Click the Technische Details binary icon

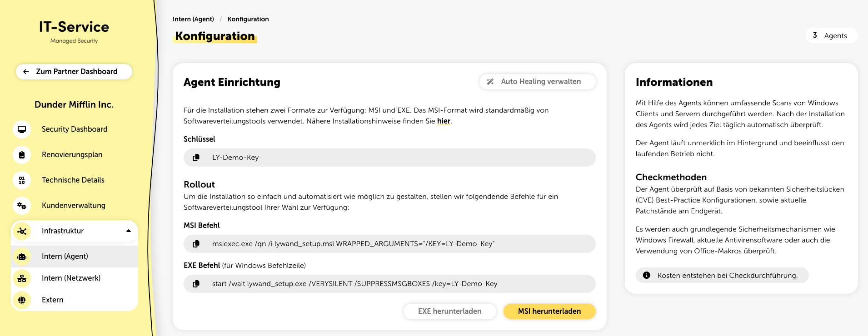(22, 180)
